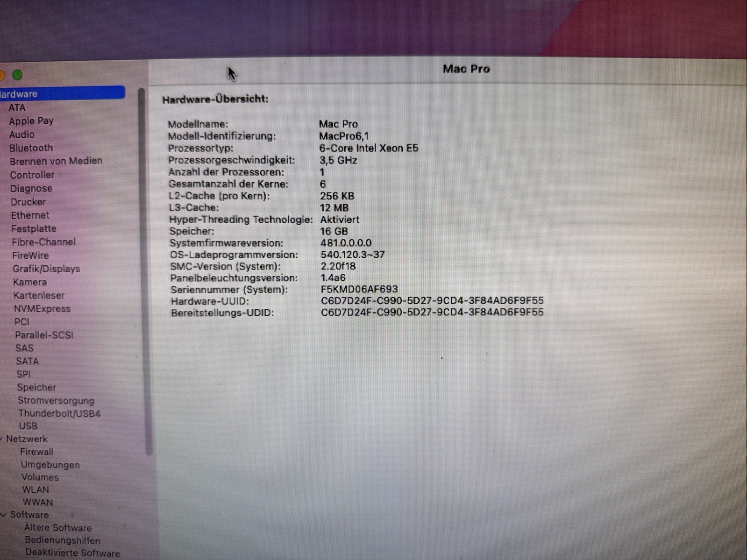The width and height of the screenshot is (747, 560).
Task: Open Ältere Software entry
Action: coord(58,528)
